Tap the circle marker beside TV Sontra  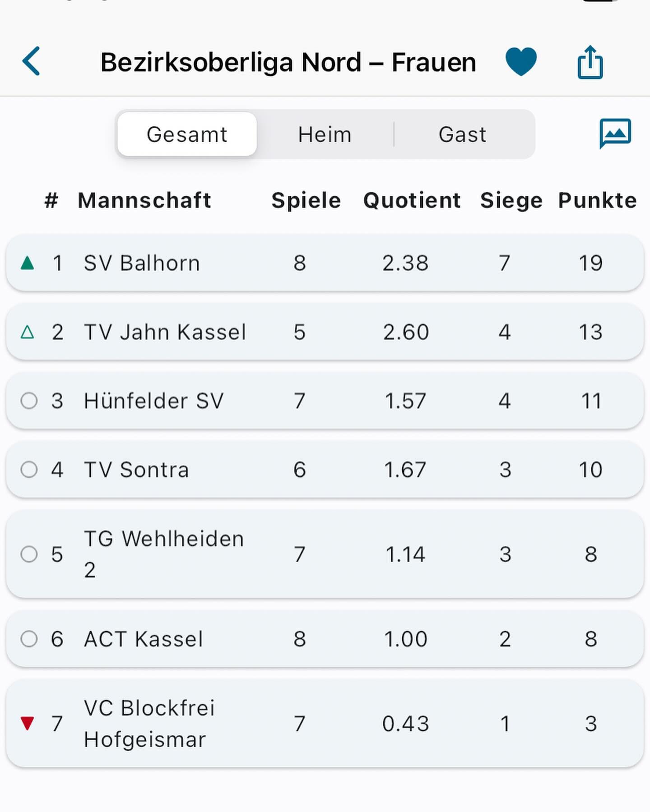click(x=29, y=470)
